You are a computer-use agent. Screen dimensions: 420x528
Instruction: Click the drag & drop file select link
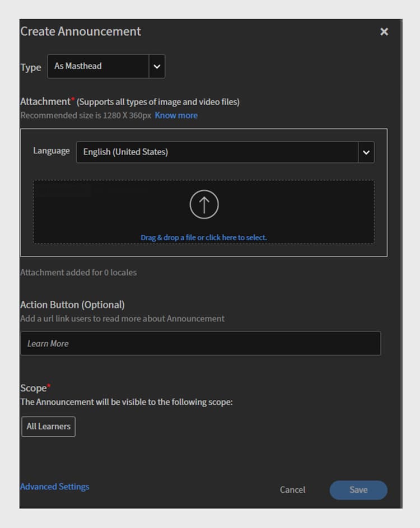coord(204,237)
